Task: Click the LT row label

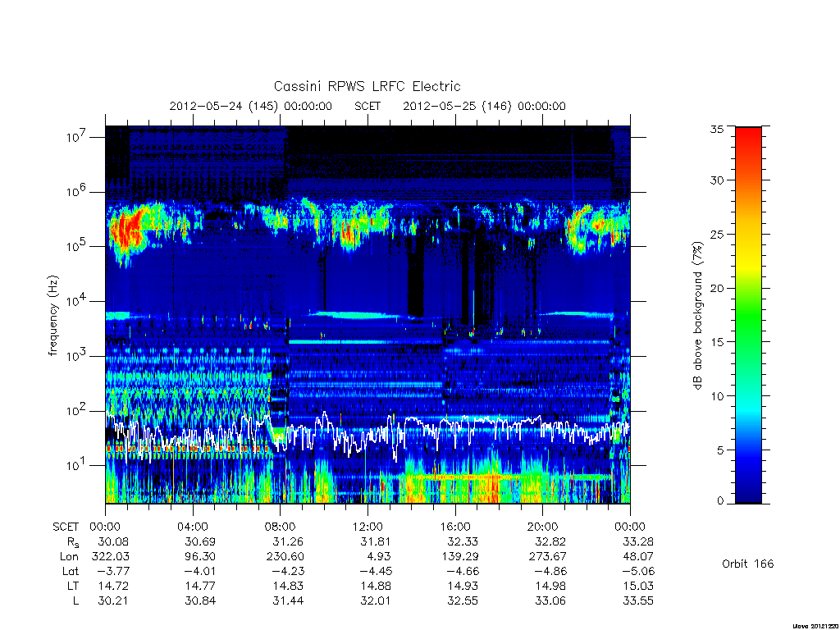Action: [x=73, y=586]
